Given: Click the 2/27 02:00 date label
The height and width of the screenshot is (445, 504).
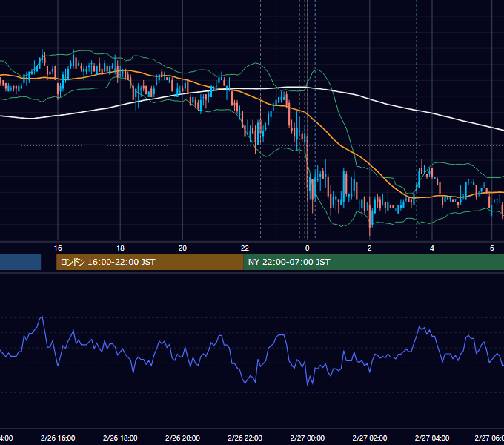Looking at the screenshot, I should (x=370, y=438).
